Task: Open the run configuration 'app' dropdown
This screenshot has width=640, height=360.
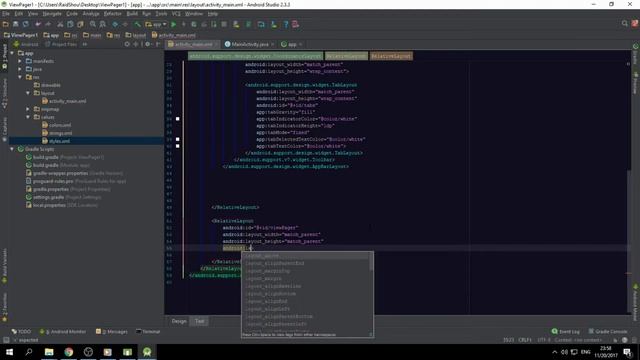Action: click(156, 24)
